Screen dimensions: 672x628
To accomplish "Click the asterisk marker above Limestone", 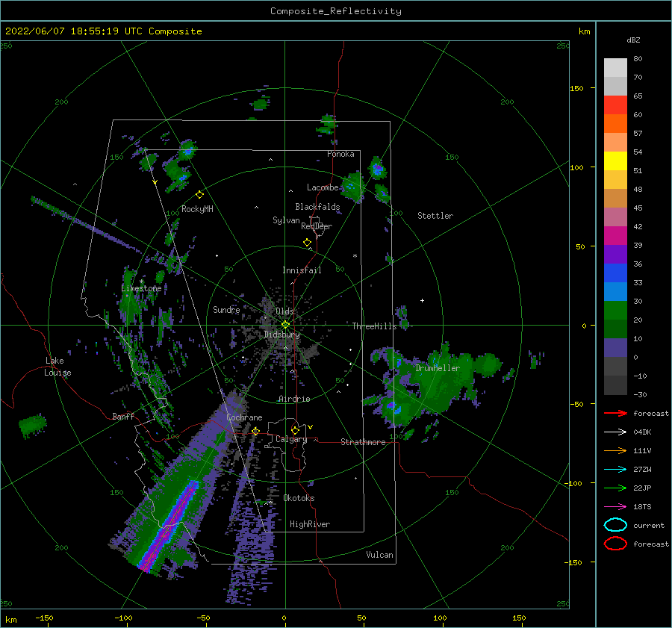I will click(x=141, y=282).
